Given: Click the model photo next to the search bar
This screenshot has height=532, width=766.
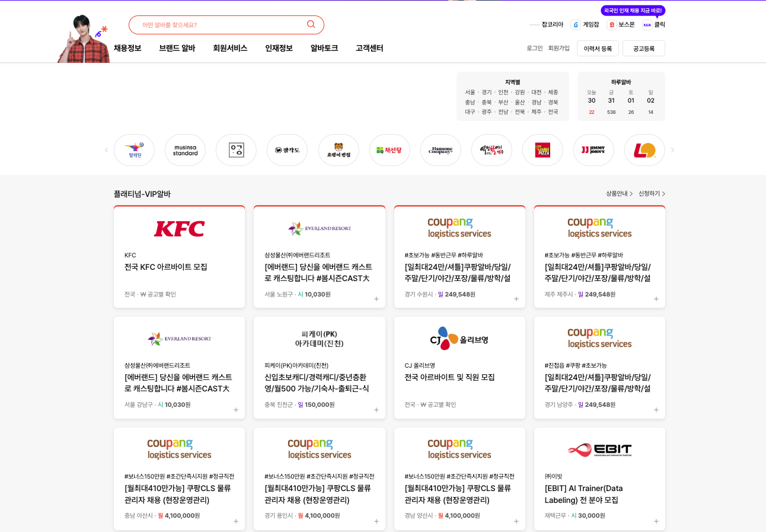Looking at the screenshot, I should click(83, 39).
